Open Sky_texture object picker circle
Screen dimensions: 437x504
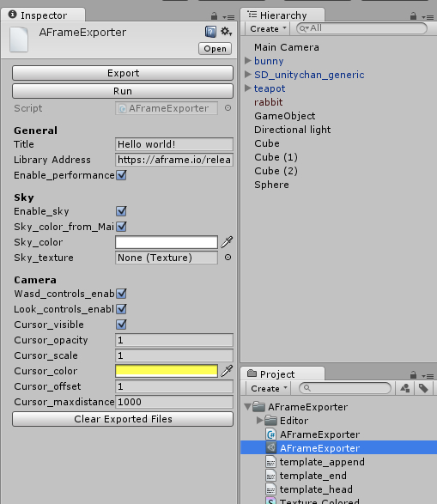coord(228,258)
